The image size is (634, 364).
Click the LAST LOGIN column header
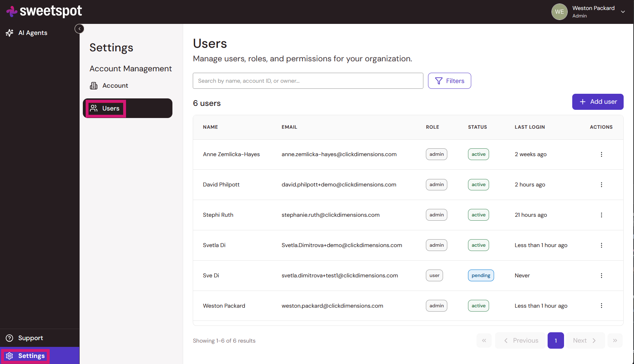pos(529,127)
